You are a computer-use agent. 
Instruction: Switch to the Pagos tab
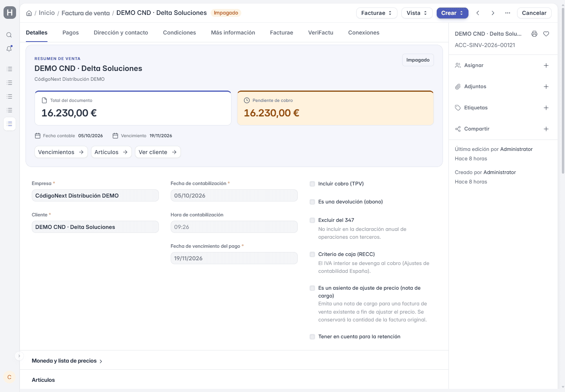pos(71,33)
